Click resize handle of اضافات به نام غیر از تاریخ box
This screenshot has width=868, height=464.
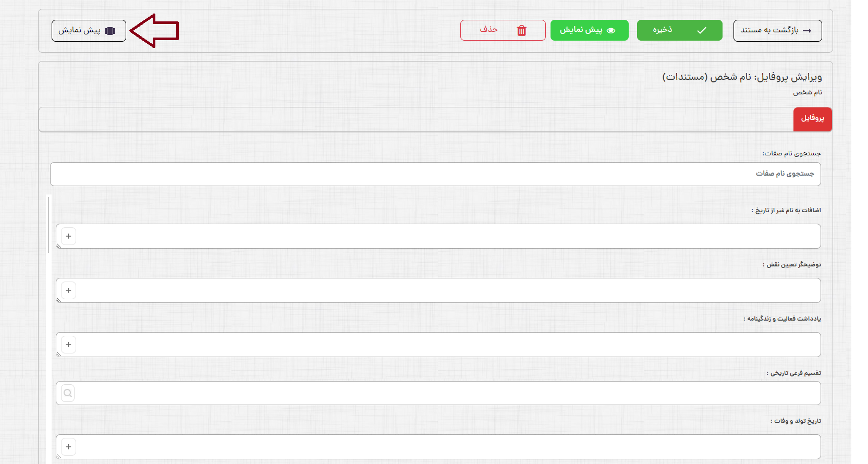58,246
